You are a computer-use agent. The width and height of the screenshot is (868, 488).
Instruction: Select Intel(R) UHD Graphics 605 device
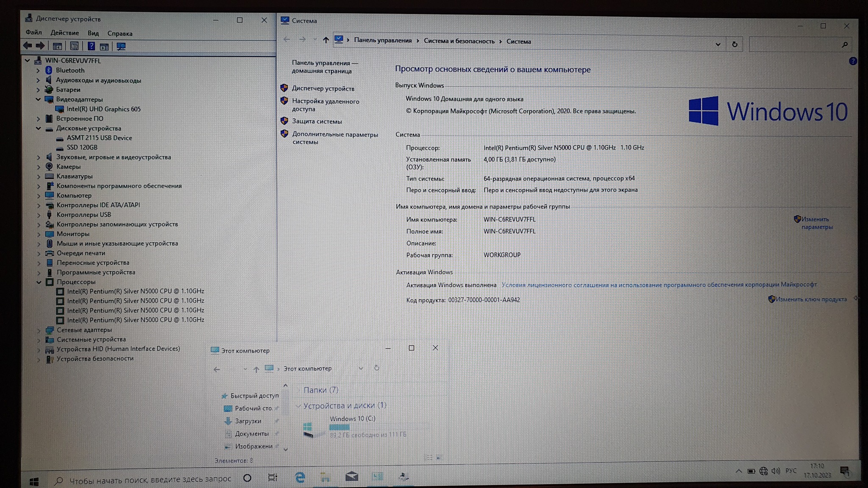[x=103, y=109]
